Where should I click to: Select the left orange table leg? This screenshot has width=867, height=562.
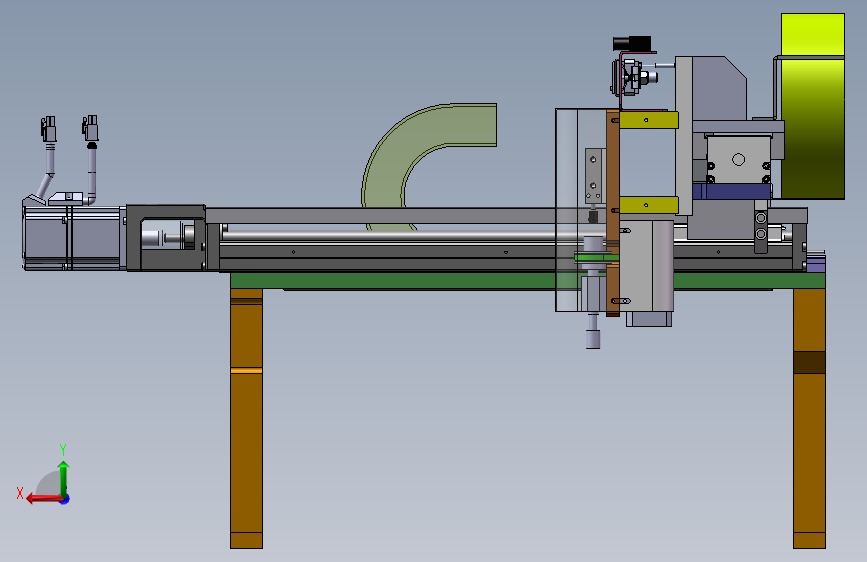coord(246,418)
